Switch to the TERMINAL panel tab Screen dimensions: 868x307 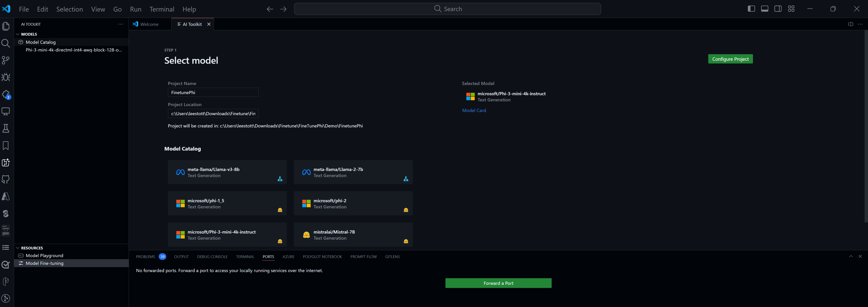click(245, 256)
